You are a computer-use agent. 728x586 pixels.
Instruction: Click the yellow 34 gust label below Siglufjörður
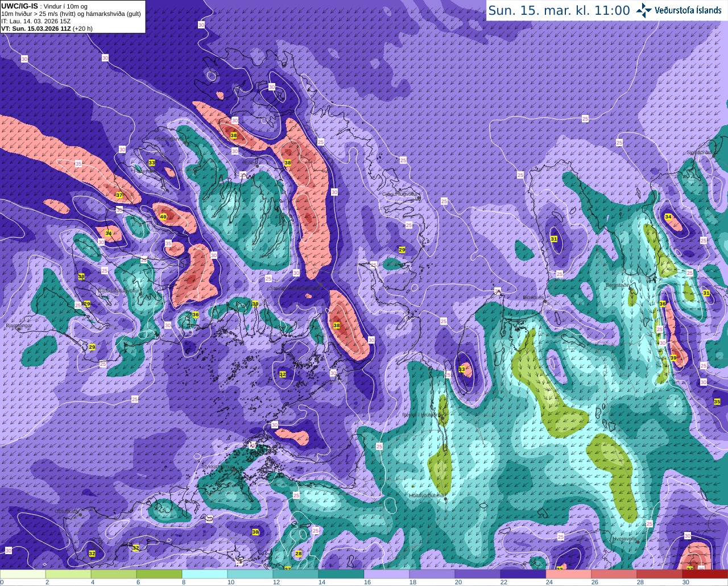click(668, 217)
